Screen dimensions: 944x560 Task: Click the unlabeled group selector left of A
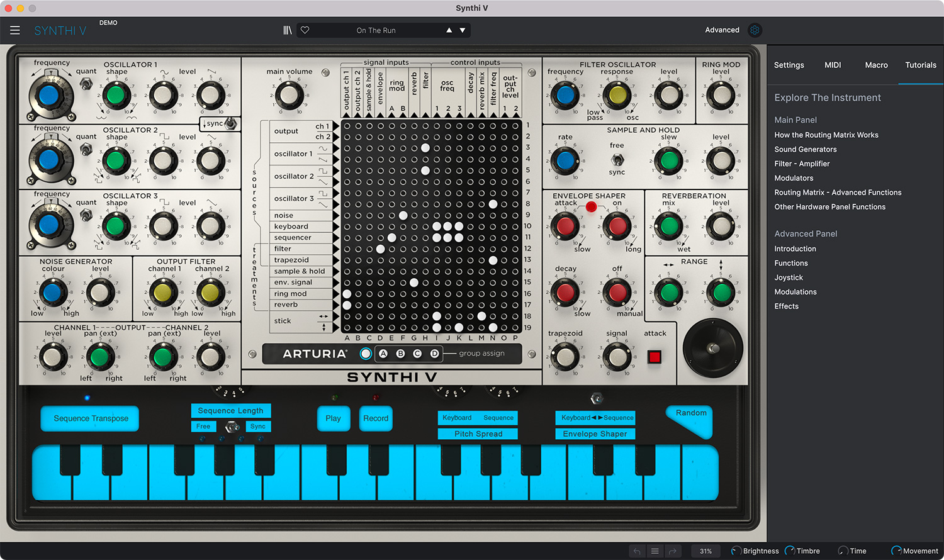click(x=366, y=354)
